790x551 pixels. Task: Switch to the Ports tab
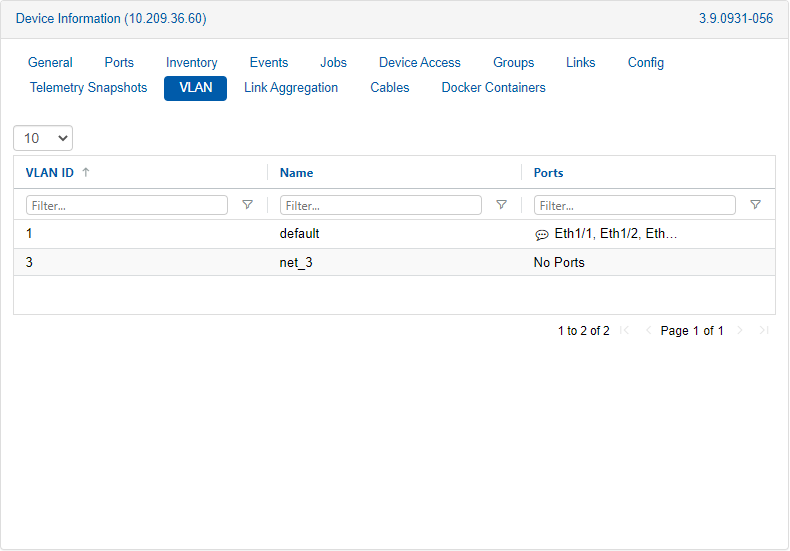click(119, 62)
